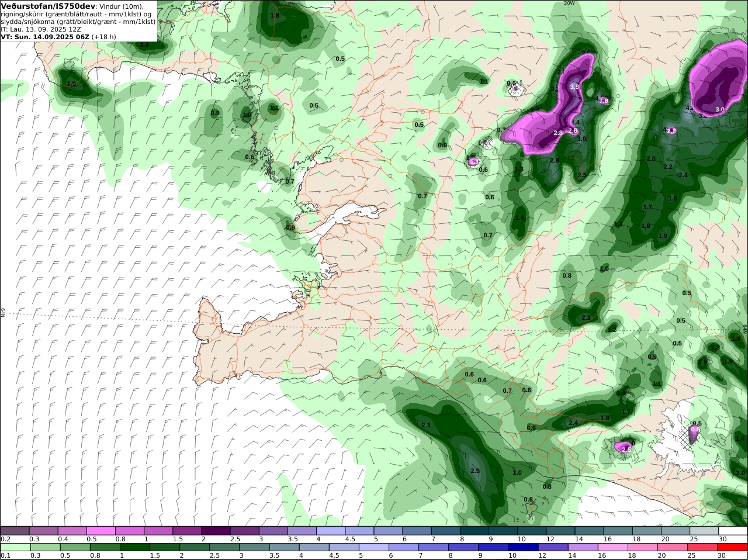Bottom legend row: red swatch after 30

point(733,548)
